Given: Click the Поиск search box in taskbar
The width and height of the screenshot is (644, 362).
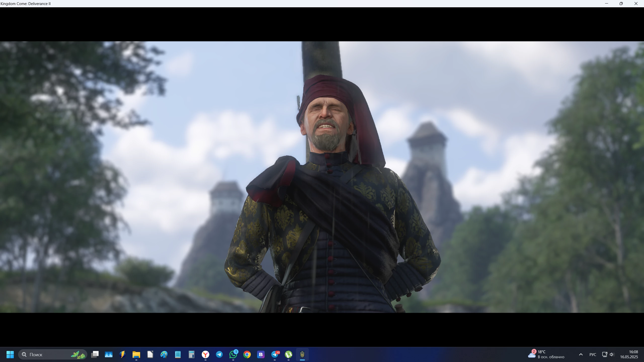Looking at the screenshot, I should (x=53, y=354).
